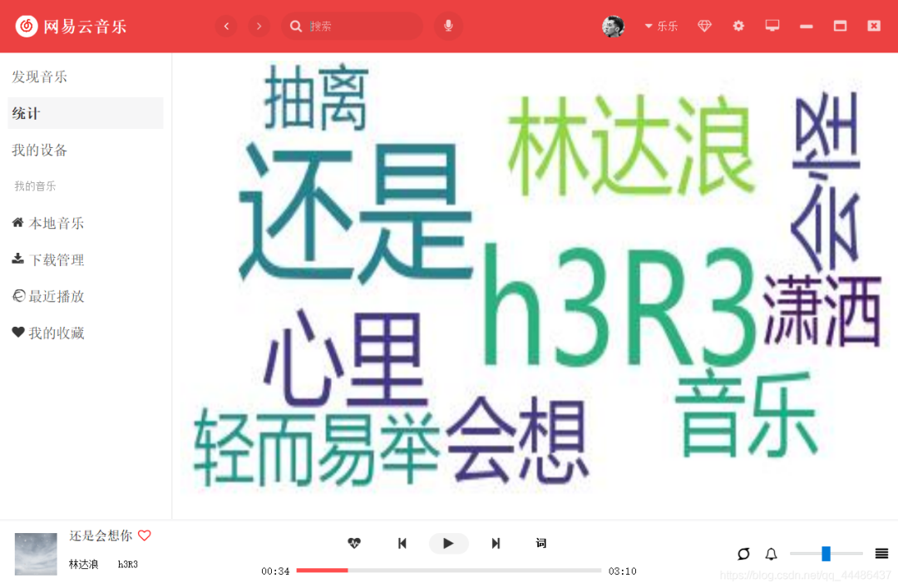Click the 我的收藏 heart icon
The width and height of the screenshot is (898, 588).
(17, 332)
